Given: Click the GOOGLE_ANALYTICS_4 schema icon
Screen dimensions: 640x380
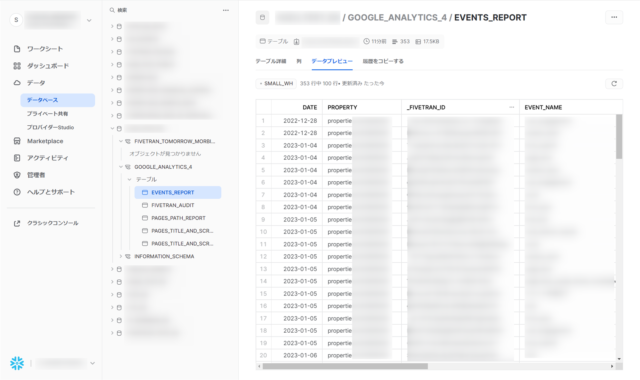Looking at the screenshot, I should point(128,167).
